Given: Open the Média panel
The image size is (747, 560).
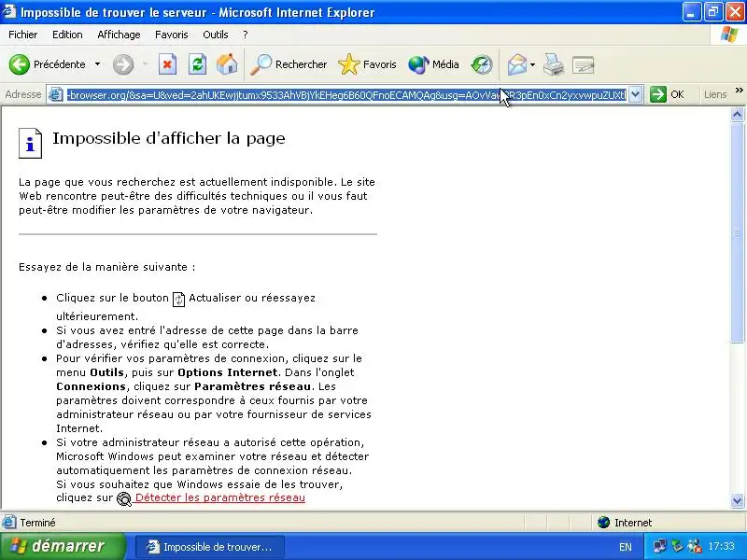Looking at the screenshot, I should click(x=433, y=64).
